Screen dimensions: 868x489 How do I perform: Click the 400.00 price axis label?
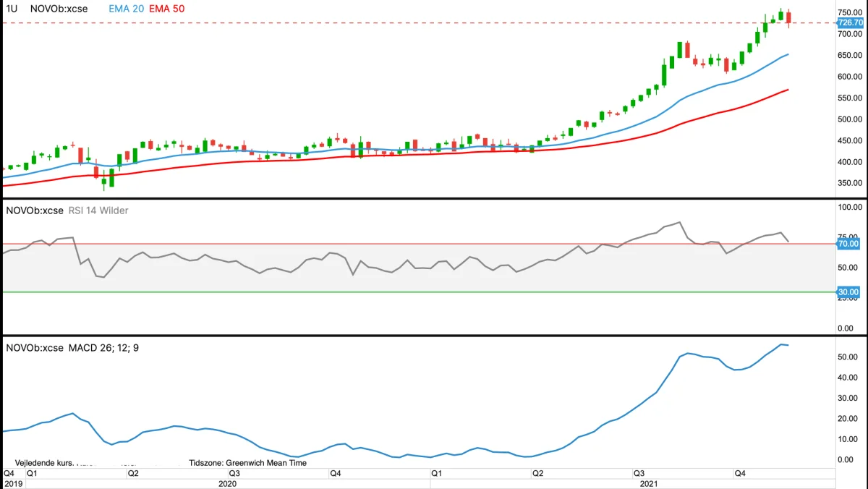point(850,162)
